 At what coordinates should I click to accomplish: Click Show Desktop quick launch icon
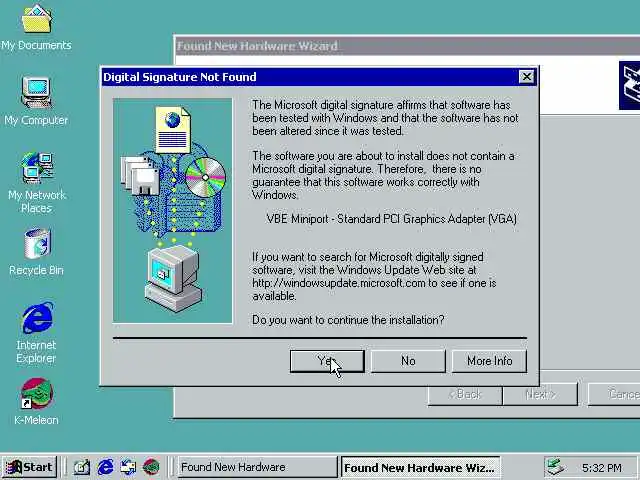click(x=82, y=467)
